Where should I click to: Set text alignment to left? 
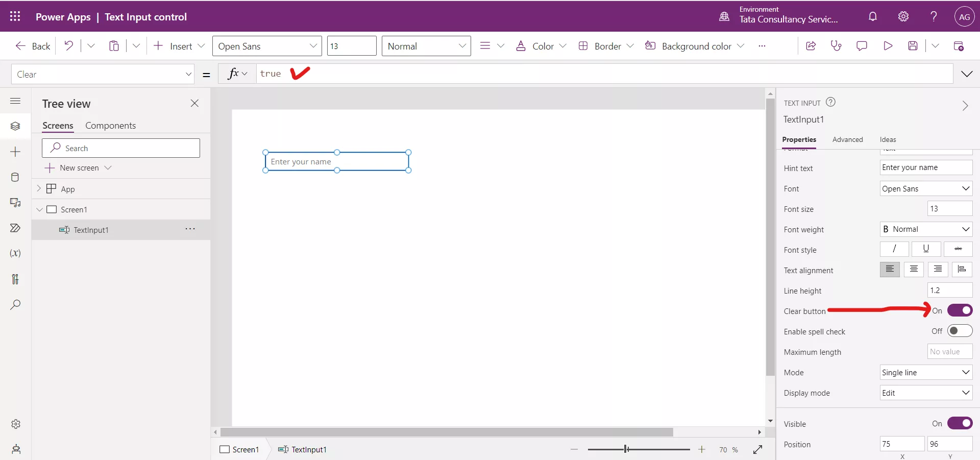(x=890, y=269)
